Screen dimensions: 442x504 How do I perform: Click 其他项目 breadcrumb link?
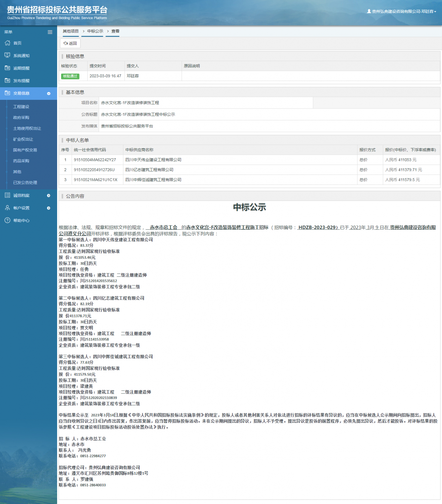click(71, 31)
